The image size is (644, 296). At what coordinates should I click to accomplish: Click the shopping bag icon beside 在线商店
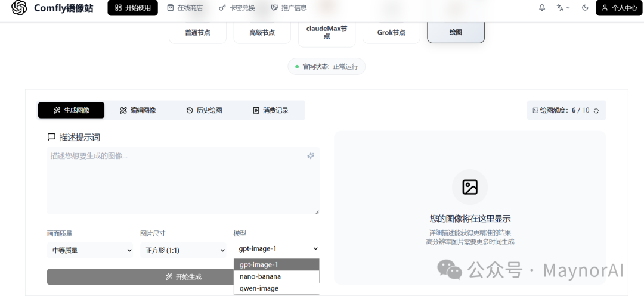click(x=171, y=7)
